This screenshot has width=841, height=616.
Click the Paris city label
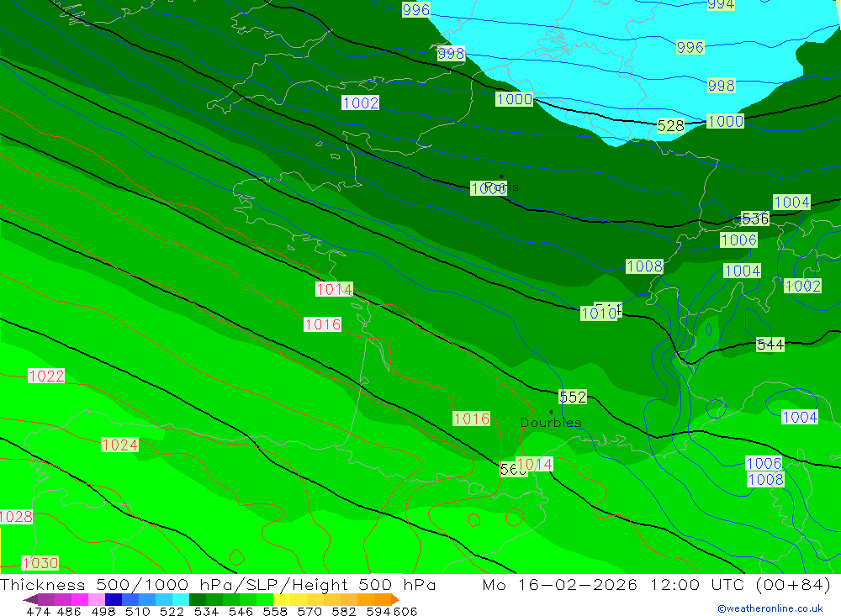tap(502, 187)
